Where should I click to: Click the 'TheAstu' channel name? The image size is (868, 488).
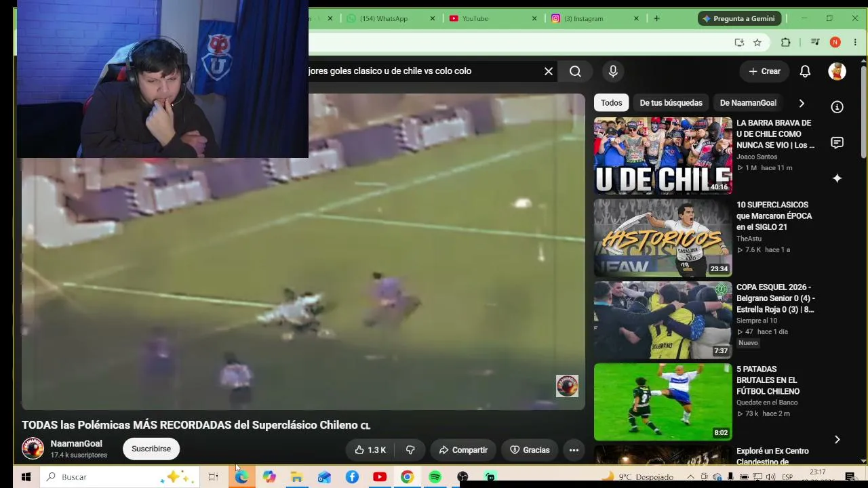(749, 239)
